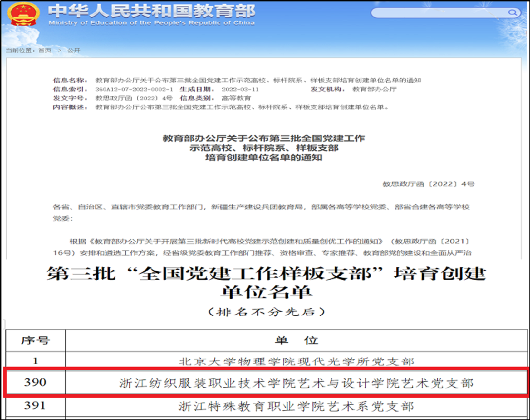Click the 单位 column header
530x420 pixels.
297,341
